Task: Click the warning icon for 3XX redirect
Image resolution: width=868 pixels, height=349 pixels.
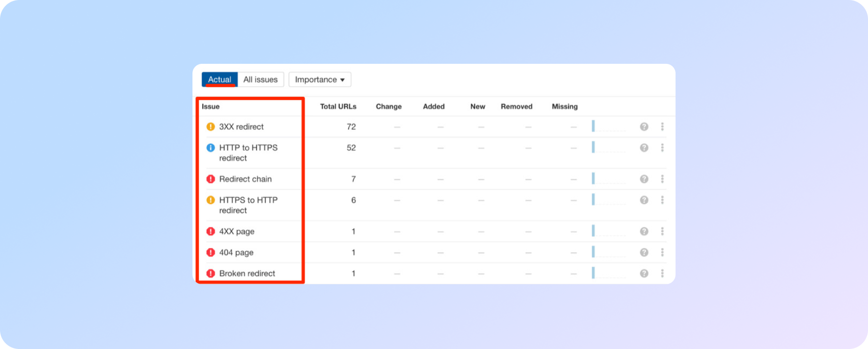Action: pos(211,127)
